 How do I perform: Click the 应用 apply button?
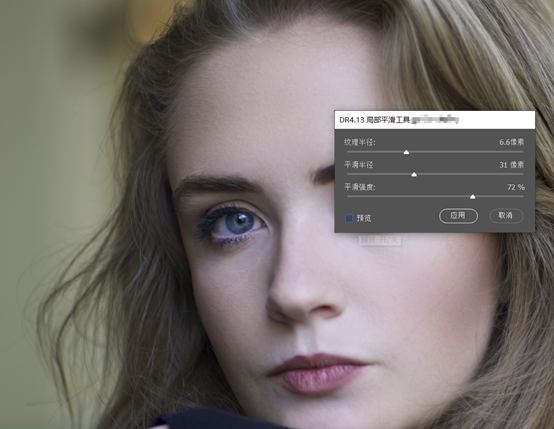458,216
